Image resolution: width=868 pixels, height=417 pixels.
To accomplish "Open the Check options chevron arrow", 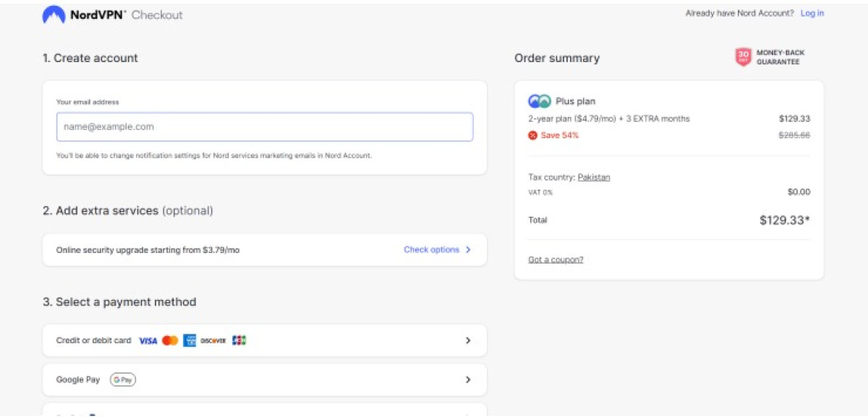I will pyautogui.click(x=468, y=250).
